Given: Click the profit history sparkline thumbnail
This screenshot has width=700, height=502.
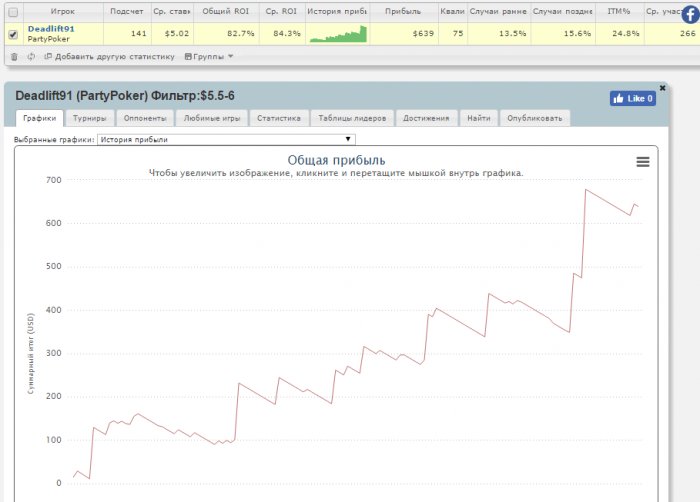Looking at the screenshot, I should point(338,34).
